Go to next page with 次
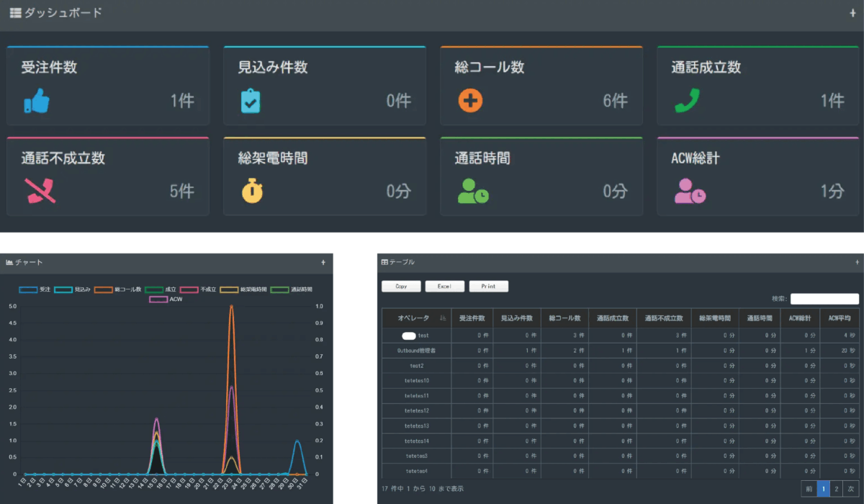Screen dimensions: 864x504 (x=850, y=489)
